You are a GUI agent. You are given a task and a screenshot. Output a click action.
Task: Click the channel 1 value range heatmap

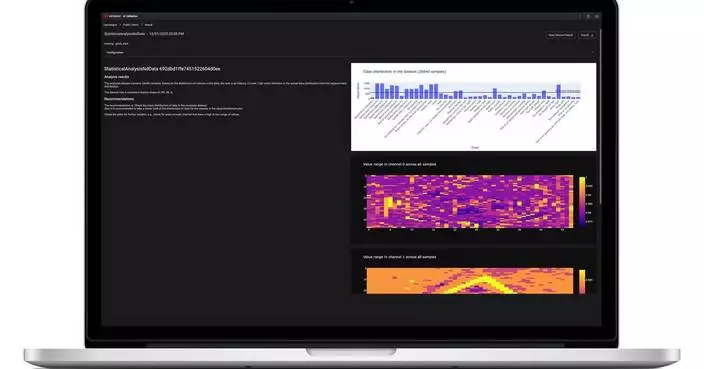coord(470,281)
